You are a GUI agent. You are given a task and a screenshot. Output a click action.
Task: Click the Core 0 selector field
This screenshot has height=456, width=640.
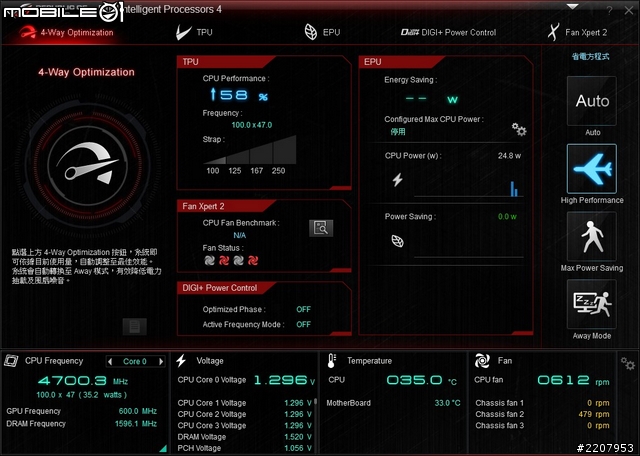135,361
